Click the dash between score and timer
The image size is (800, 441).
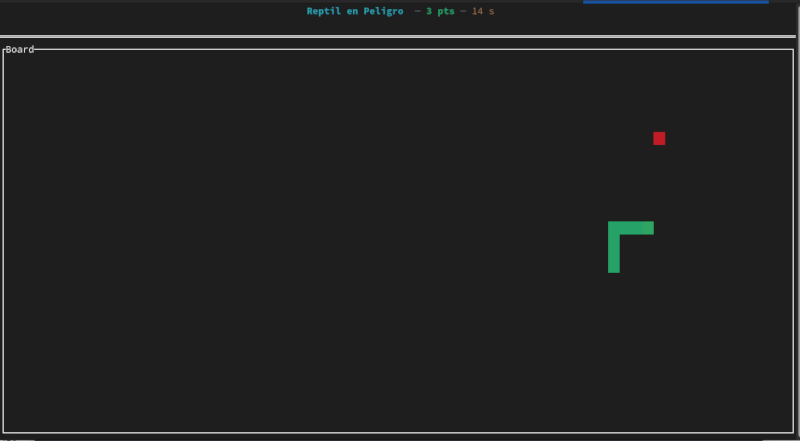pos(463,11)
